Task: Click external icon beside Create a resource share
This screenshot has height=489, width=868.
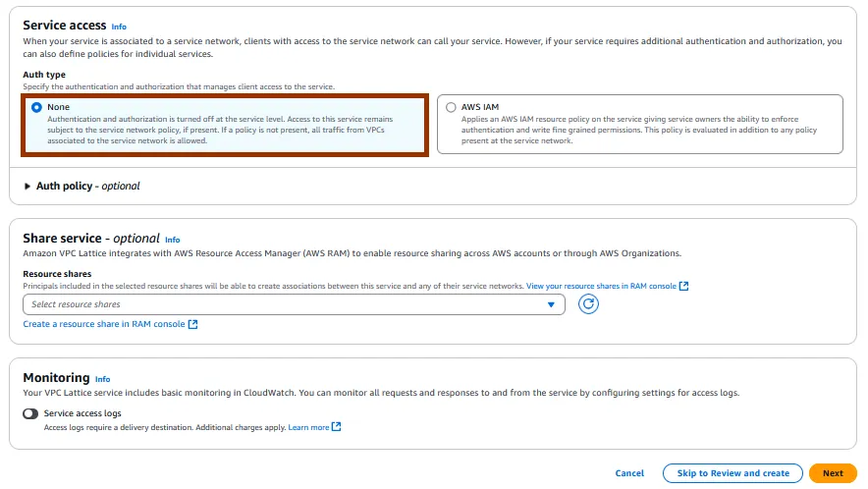Action: (x=193, y=324)
